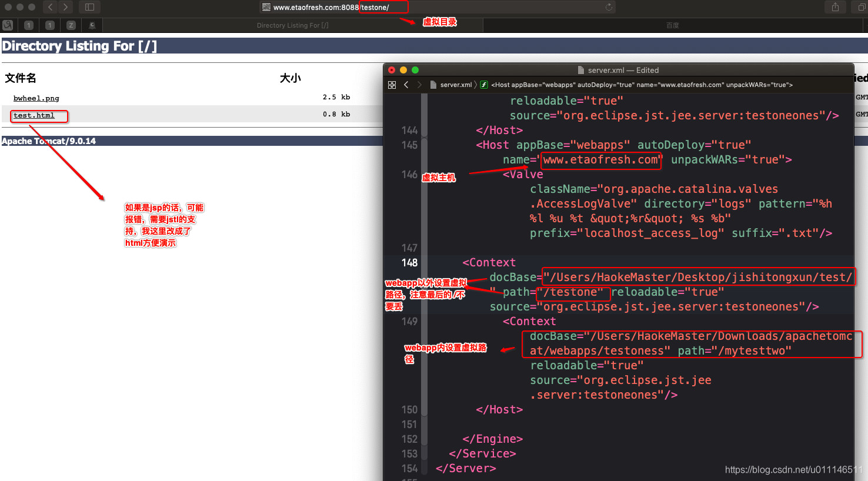Click the forward chevron in the editor header

(x=420, y=84)
